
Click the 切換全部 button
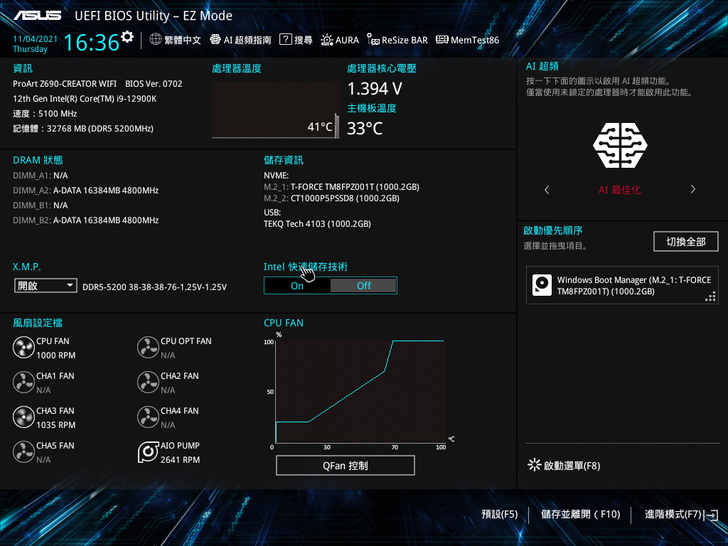[x=686, y=241]
